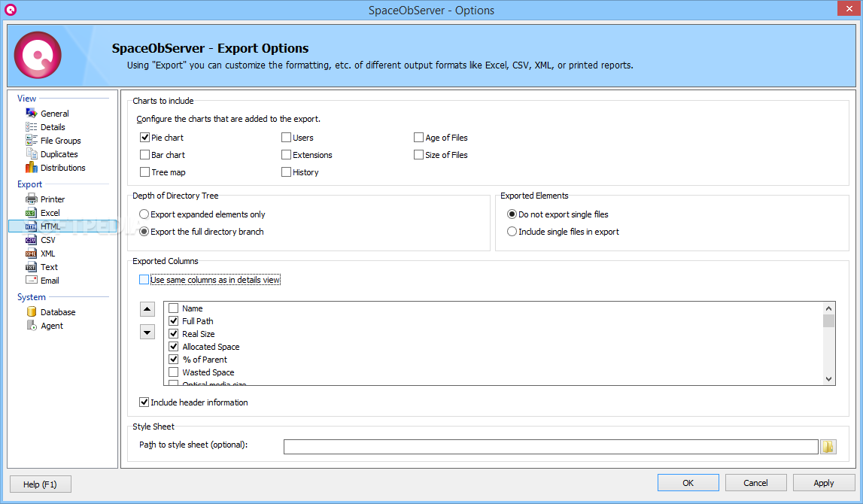Open Agent system settings icon
Screen dimensions: 863x504
pyautogui.click(x=32, y=326)
